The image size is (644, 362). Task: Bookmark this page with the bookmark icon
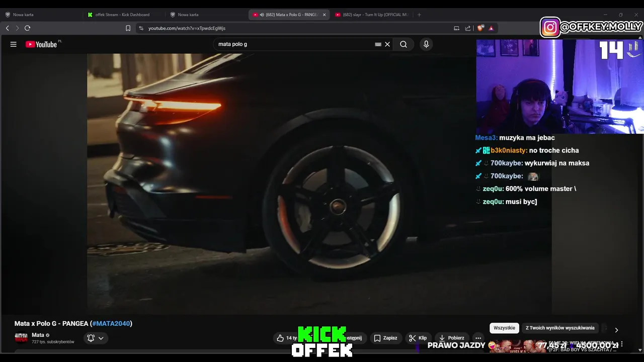point(128,28)
